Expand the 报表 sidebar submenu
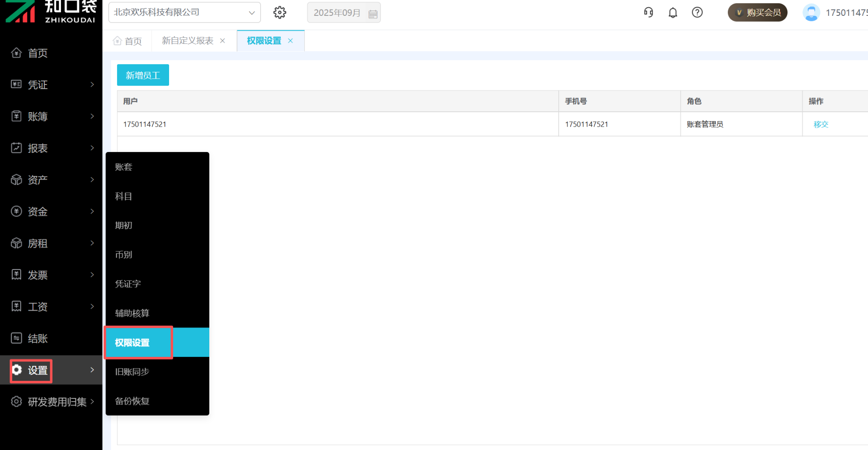The image size is (868, 450). click(x=92, y=148)
